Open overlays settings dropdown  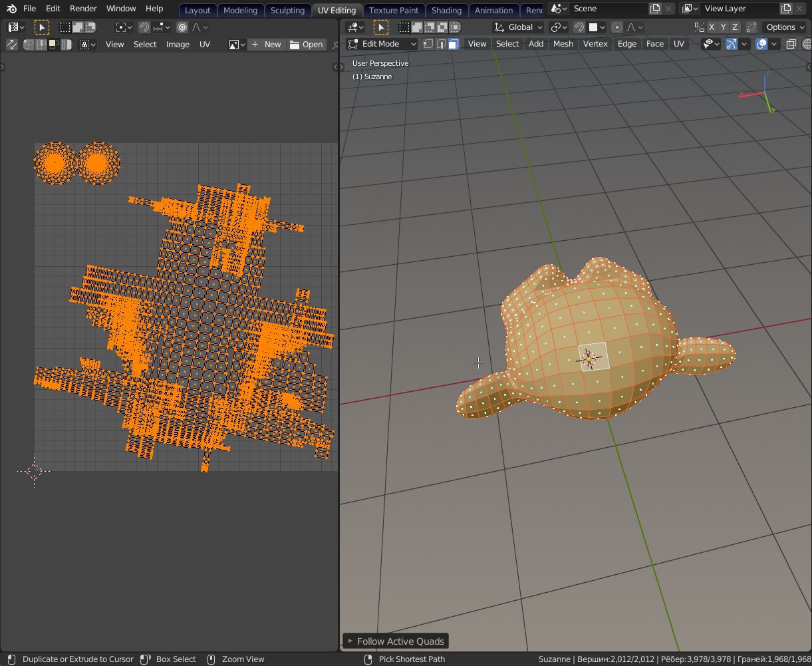775,44
